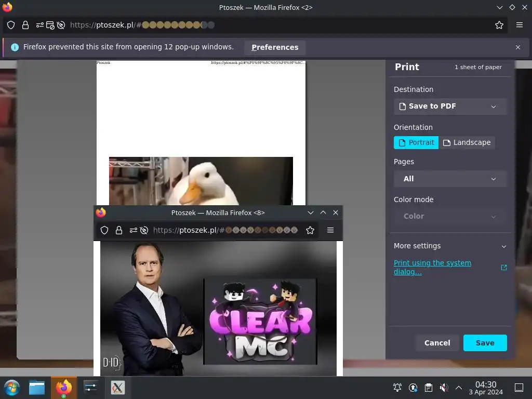Click the keep-above diamond in main title bar
The image size is (532, 399).
(x=512, y=7)
